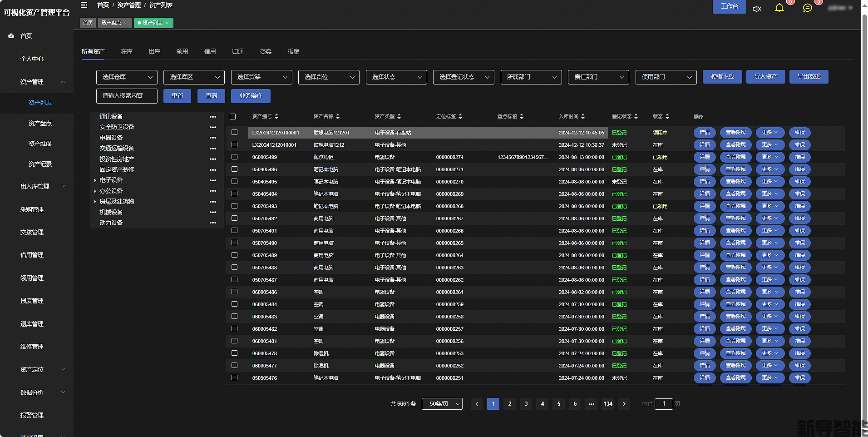Open notifications bell icon
The image size is (868, 437).
[779, 8]
